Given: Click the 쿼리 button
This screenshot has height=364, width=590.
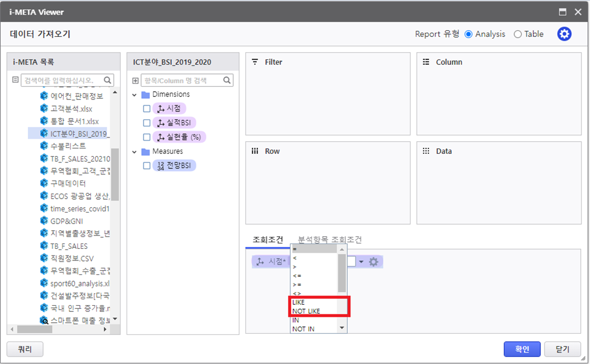Looking at the screenshot, I should pyautogui.click(x=24, y=349).
